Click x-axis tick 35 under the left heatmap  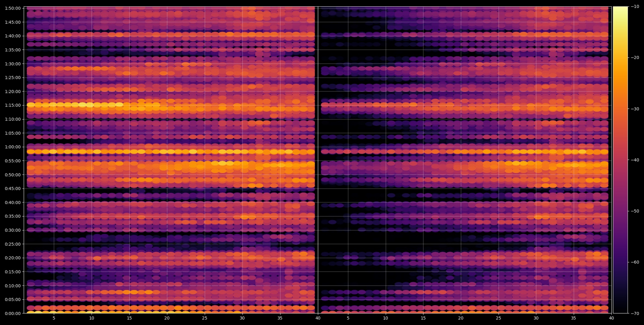coord(280,318)
